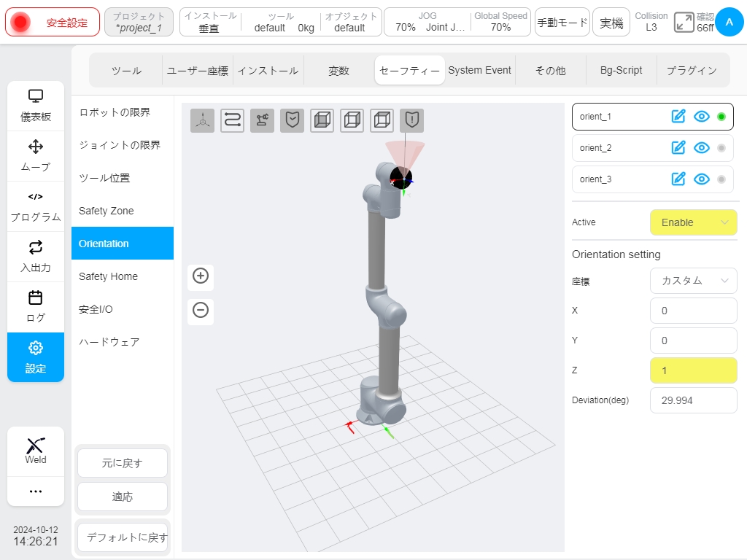Click the green status dot of orient_1

[721, 117]
